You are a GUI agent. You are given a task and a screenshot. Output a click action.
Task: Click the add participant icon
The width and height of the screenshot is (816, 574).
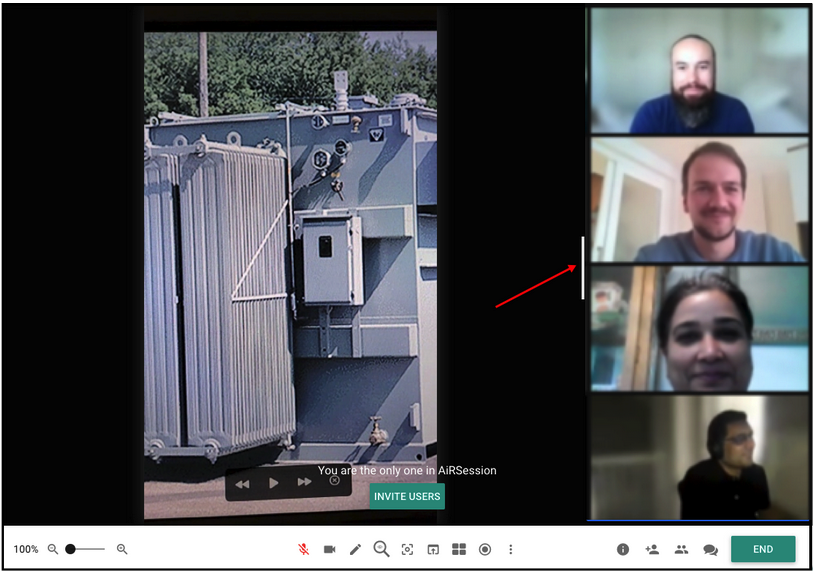click(x=652, y=549)
